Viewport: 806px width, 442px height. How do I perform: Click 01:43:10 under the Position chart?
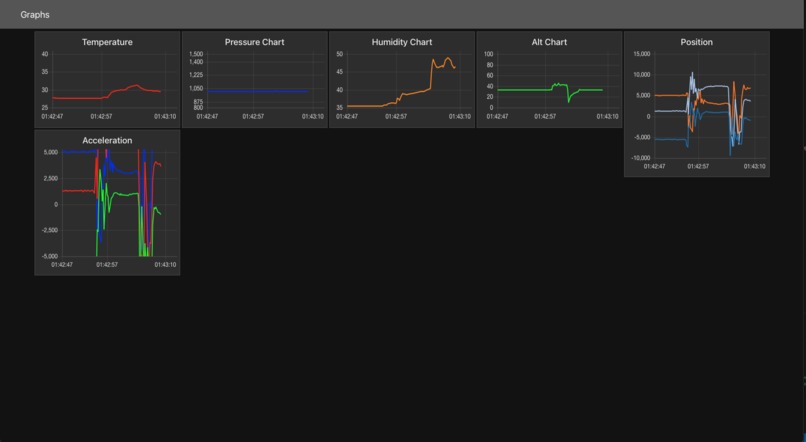(x=754, y=167)
